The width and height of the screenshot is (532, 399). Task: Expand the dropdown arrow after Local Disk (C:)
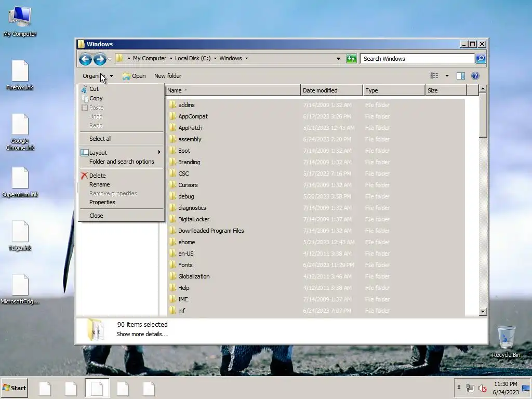[x=215, y=58]
